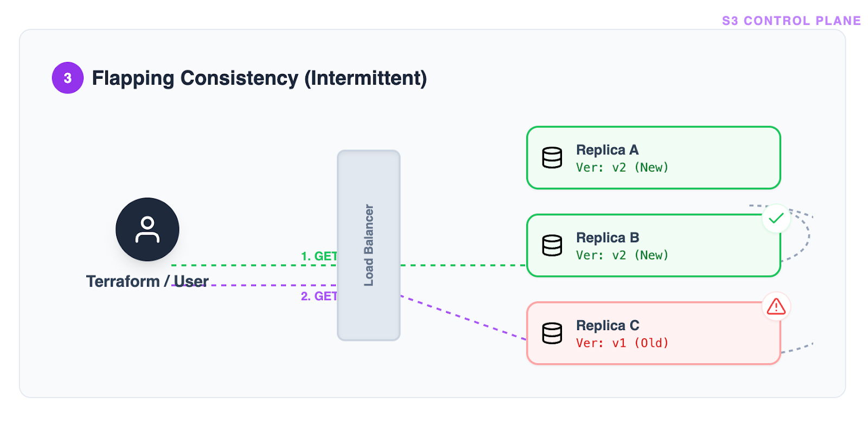The height and width of the screenshot is (430, 868).
Task: Click the red warning triangle on Replica C
Action: pos(776,307)
